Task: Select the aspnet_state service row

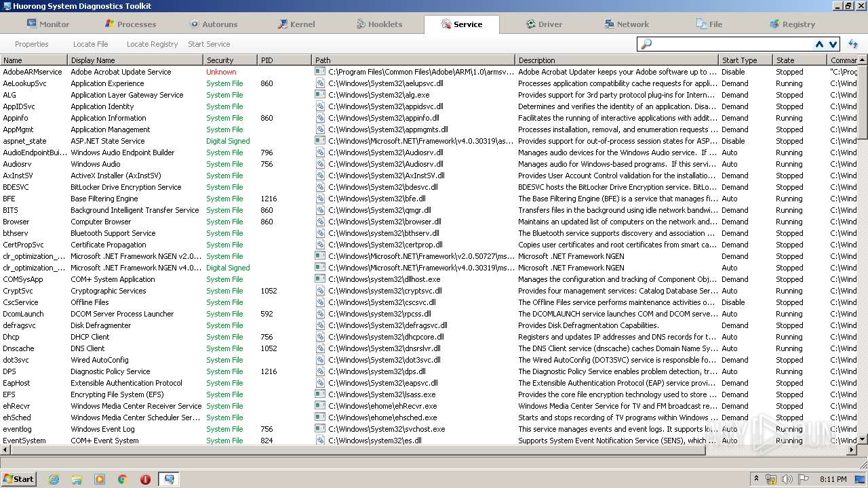Action: [429, 141]
